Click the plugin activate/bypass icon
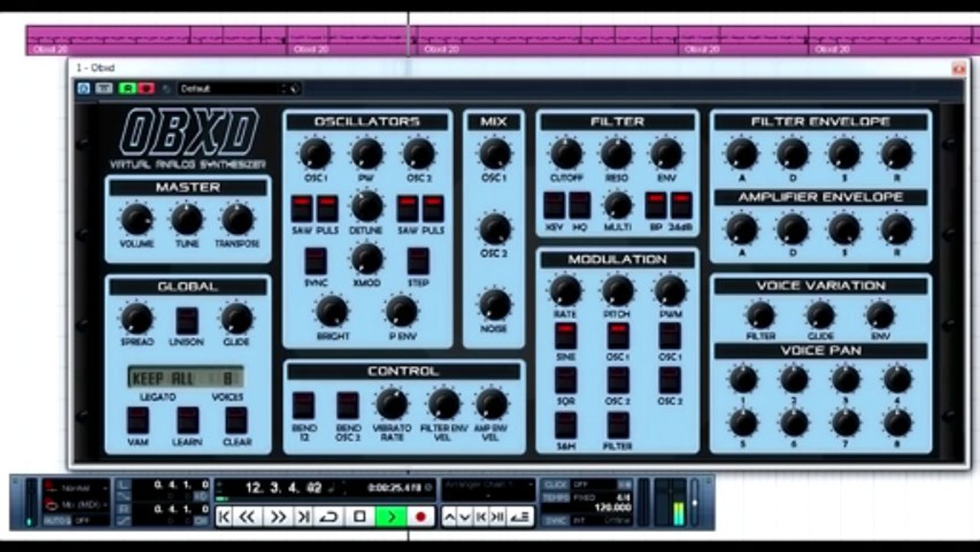Viewport: 980px width, 552px height. [84, 88]
